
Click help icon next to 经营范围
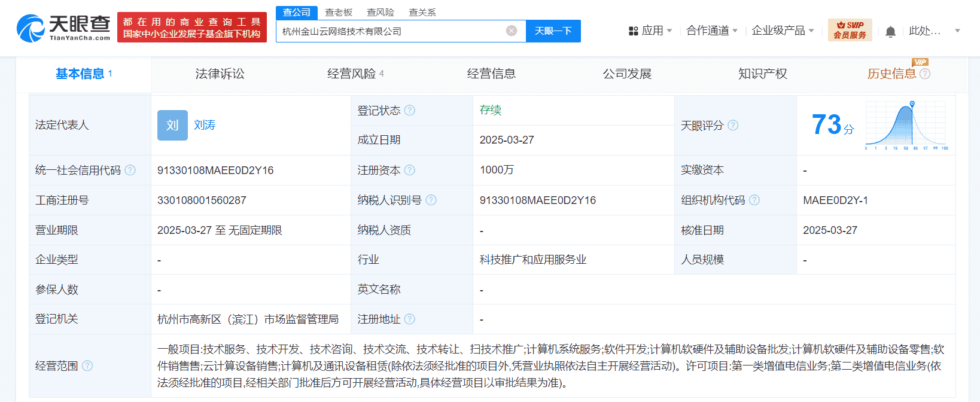coord(87,366)
